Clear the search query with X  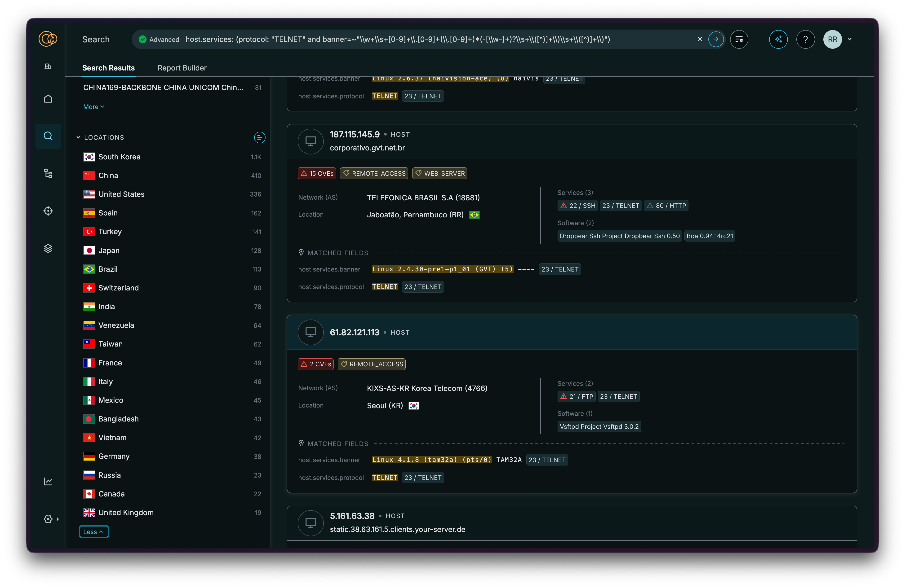point(700,39)
